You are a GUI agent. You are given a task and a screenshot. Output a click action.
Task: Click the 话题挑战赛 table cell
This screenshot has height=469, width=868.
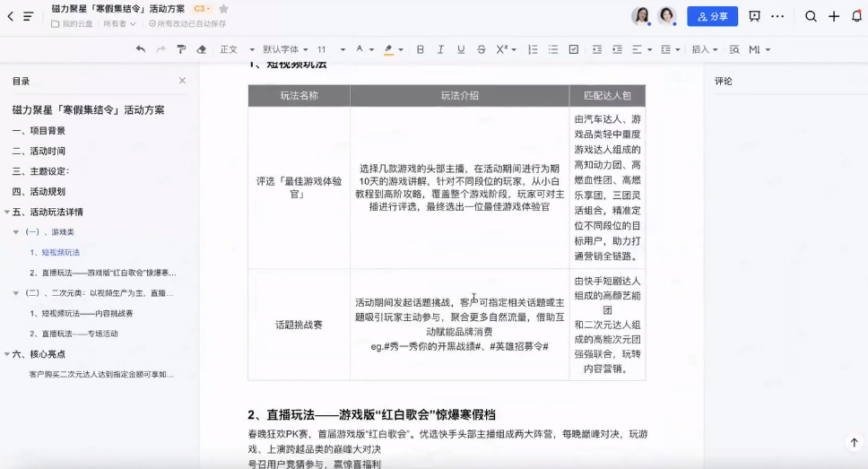[x=299, y=325]
